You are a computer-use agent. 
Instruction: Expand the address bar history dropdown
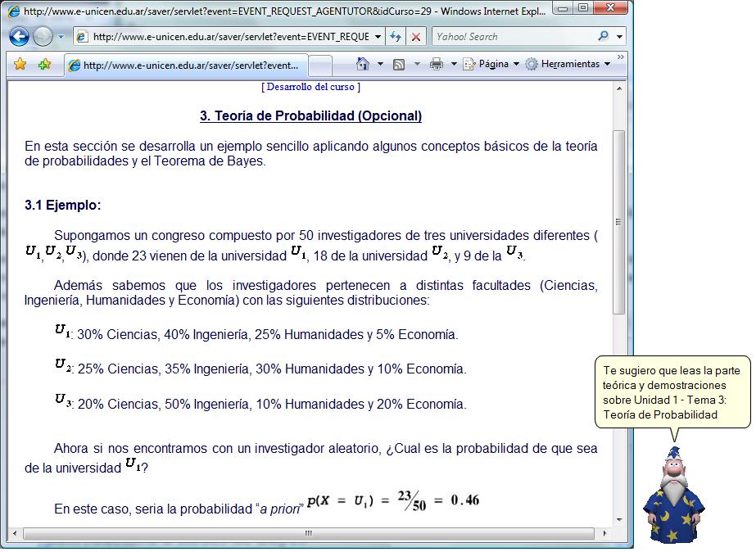(x=378, y=37)
